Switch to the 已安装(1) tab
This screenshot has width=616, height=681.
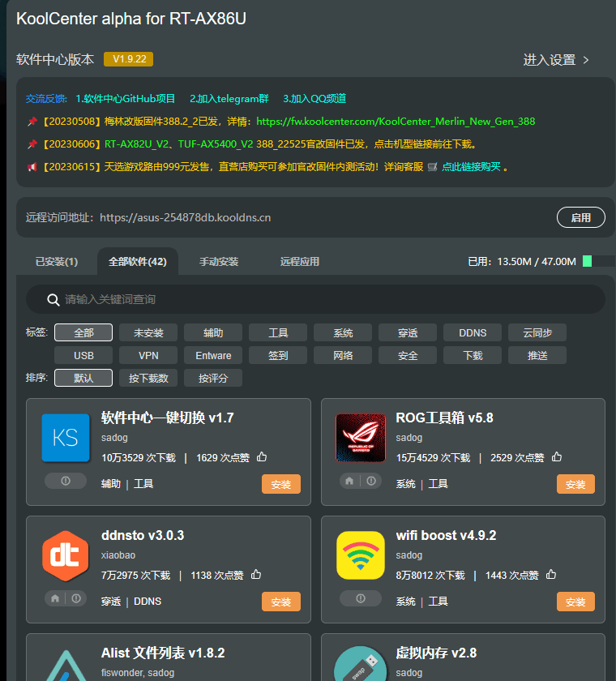tap(57, 261)
